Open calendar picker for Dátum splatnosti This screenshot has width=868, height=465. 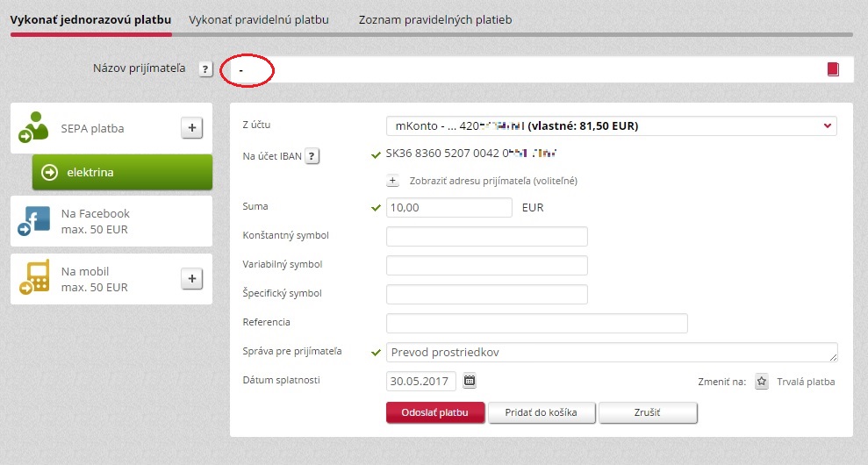470,381
